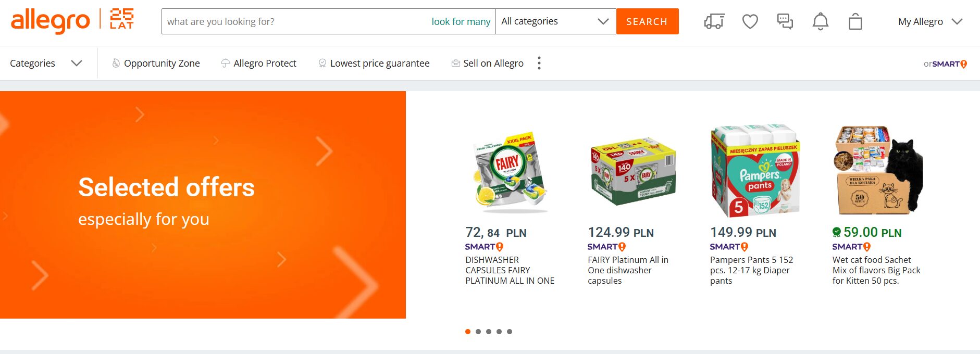Click the Allegro logo

(51, 21)
